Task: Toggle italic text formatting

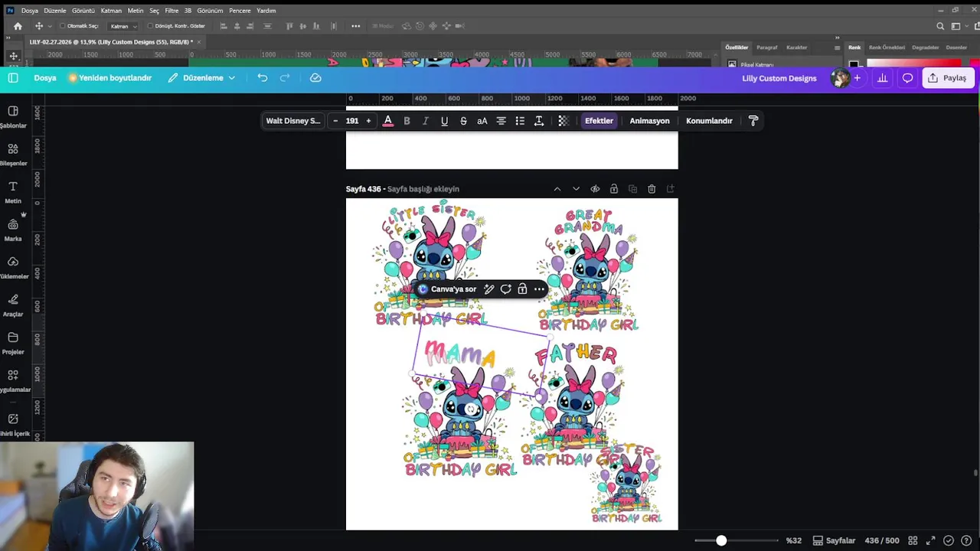Action: click(426, 121)
